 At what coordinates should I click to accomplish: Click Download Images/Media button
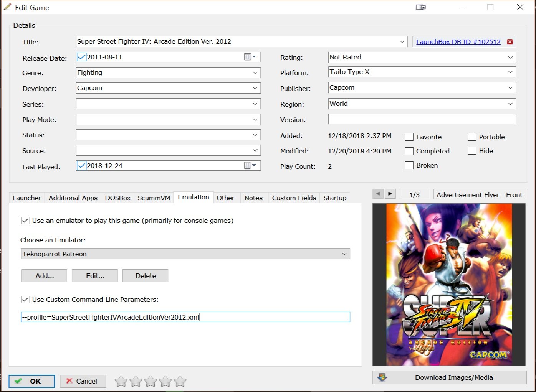(x=449, y=377)
